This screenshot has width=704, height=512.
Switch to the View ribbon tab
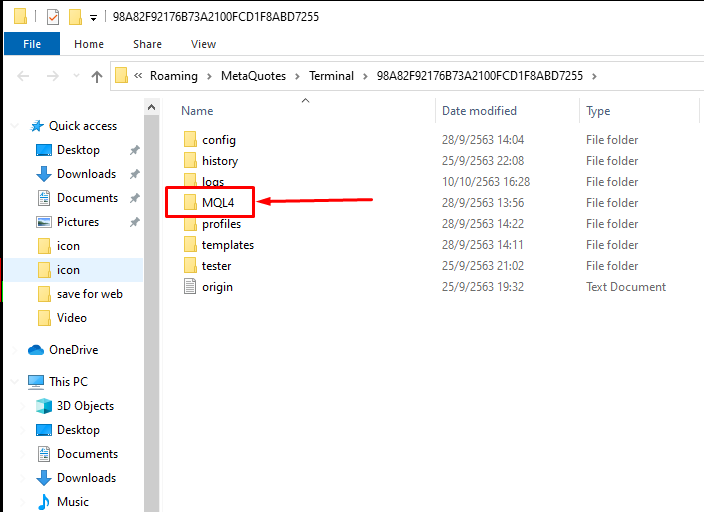tap(203, 44)
